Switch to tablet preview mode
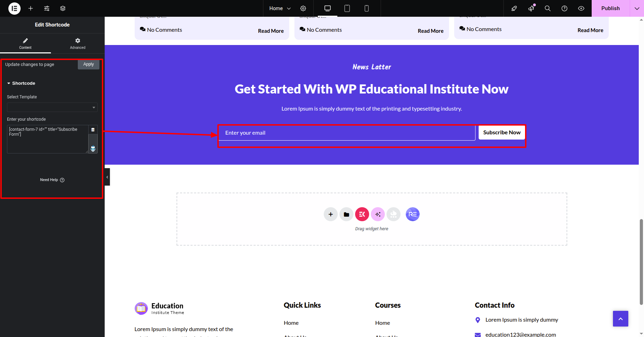 tap(347, 8)
